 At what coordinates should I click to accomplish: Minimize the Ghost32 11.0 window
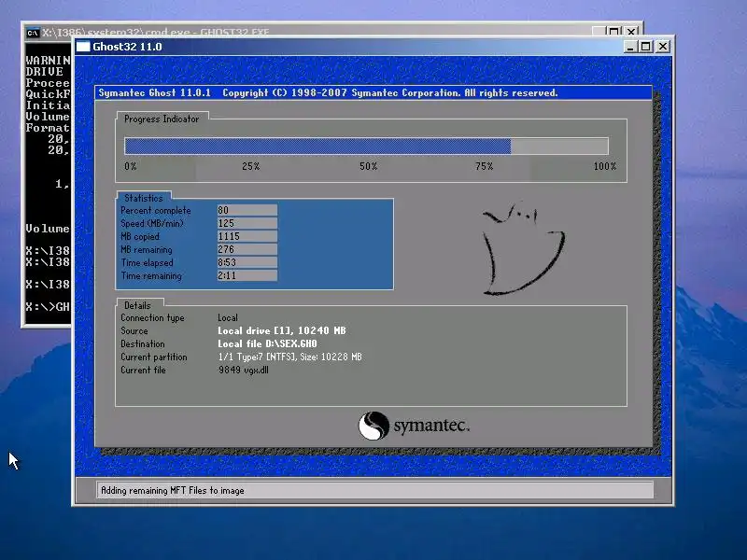tap(629, 47)
